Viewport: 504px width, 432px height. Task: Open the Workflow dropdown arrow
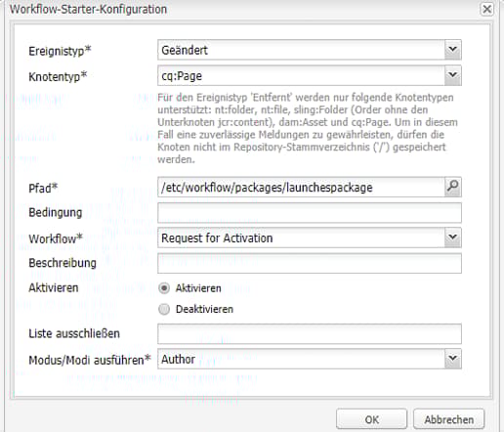tap(453, 238)
